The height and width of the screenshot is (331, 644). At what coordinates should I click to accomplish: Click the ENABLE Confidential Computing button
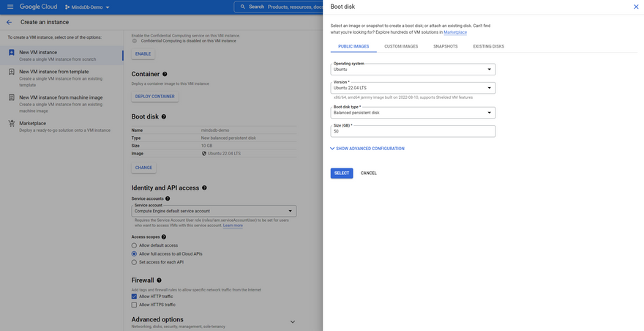(143, 54)
